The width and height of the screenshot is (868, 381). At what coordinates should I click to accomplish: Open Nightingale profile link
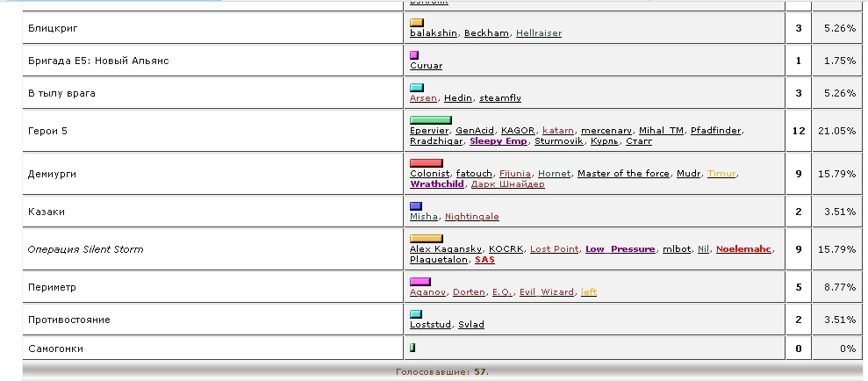click(471, 217)
